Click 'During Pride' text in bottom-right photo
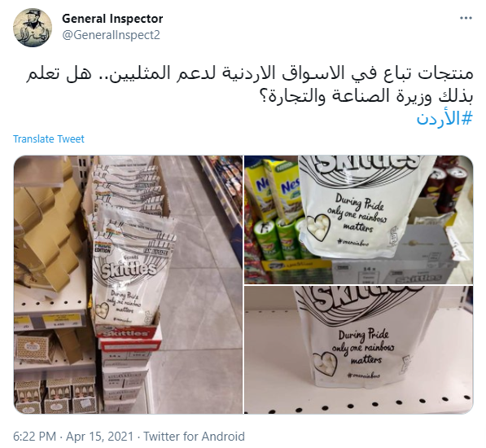486x448 pixels. [363, 335]
